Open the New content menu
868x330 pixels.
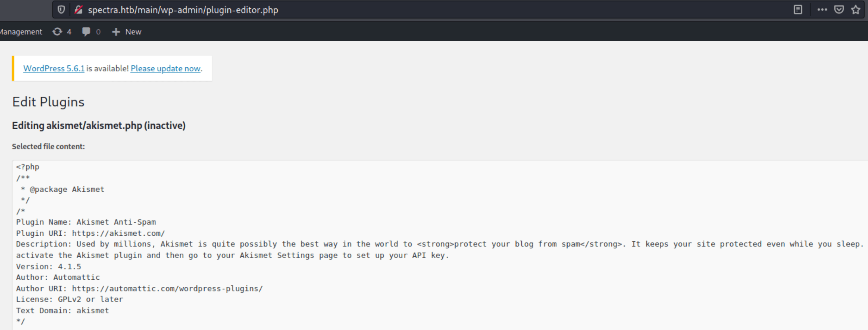(x=127, y=32)
